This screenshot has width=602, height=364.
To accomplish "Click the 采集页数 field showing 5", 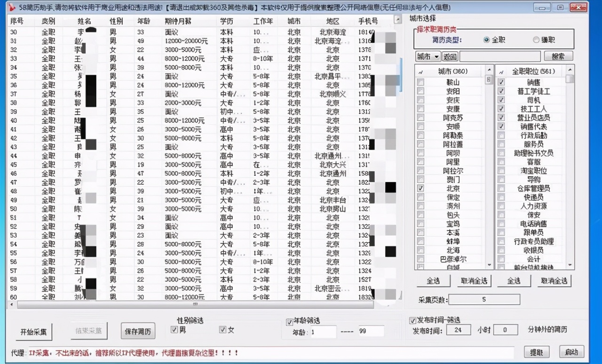I will point(484,300).
